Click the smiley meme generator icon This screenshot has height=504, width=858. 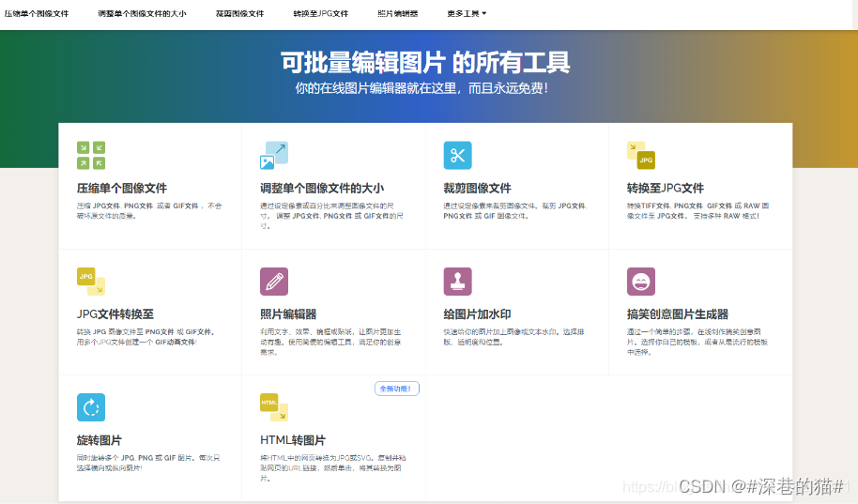(x=641, y=282)
